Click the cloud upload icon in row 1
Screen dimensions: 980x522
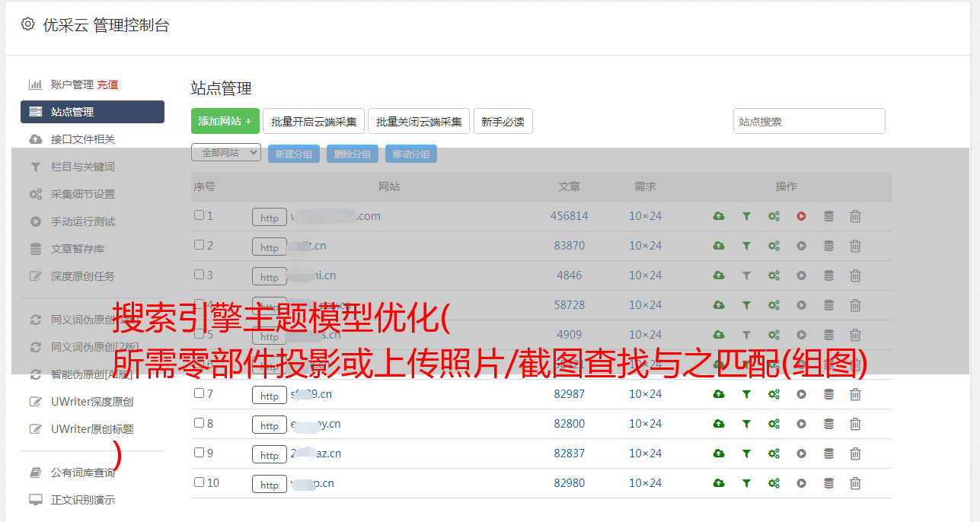coord(718,216)
